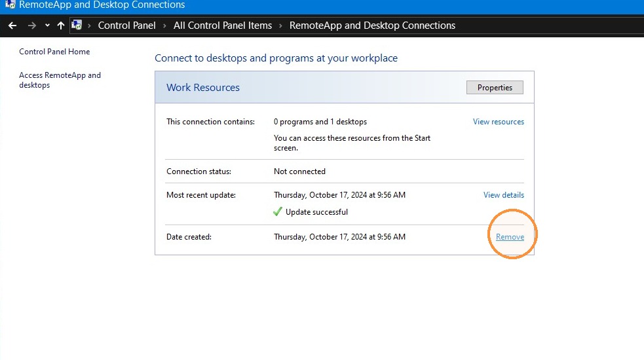This screenshot has height=360, width=644.
Task: Select the 'Not connected' status text
Action: coord(299,171)
